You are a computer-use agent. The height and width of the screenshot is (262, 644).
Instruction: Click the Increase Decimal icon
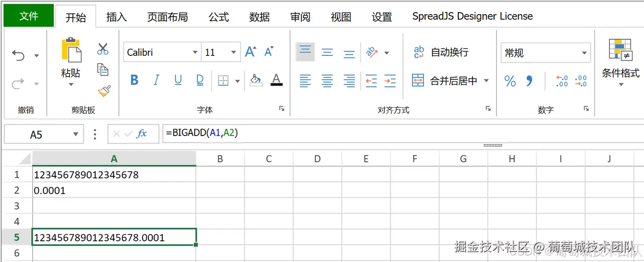click(x=561, y=81)
